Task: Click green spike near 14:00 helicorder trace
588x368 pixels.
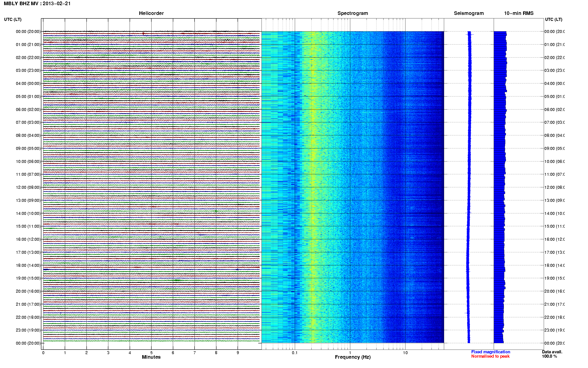Action: pyautogui.click(x=216, y=211)
